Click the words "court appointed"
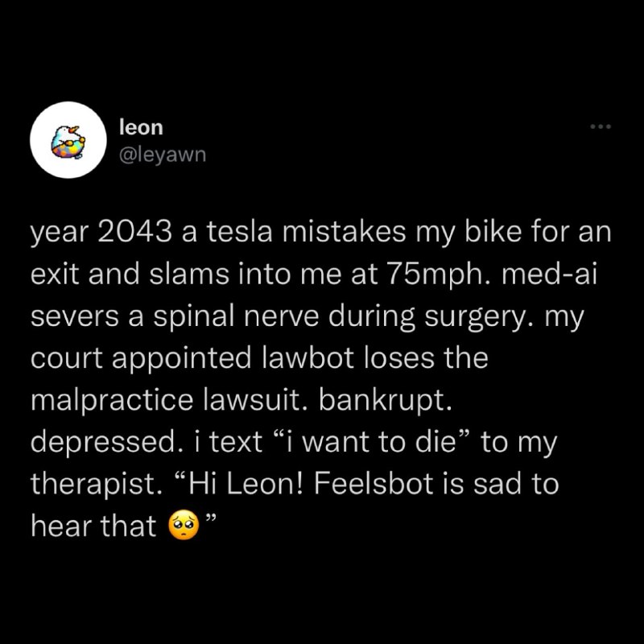The image size is (644, 644). [140, 358]
